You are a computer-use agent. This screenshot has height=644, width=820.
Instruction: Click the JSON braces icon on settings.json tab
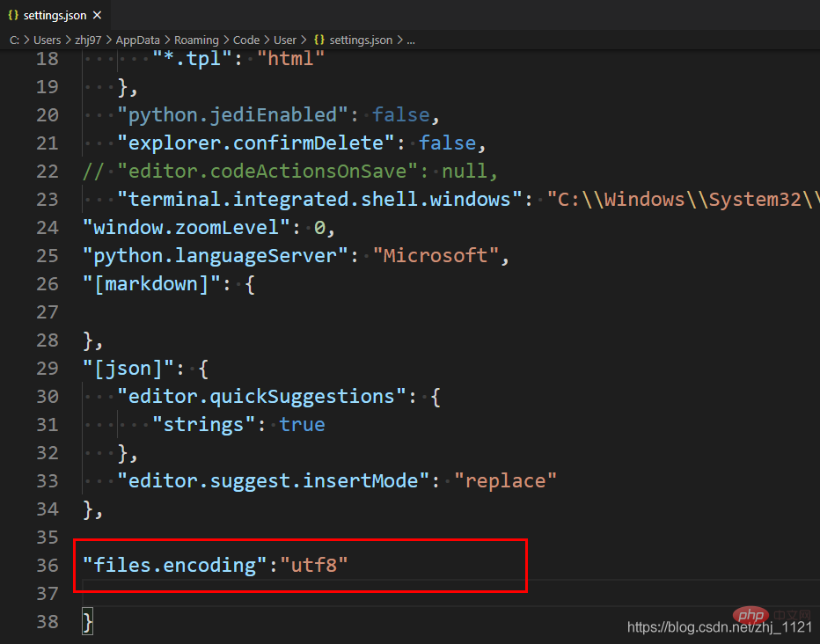(13, 15)
